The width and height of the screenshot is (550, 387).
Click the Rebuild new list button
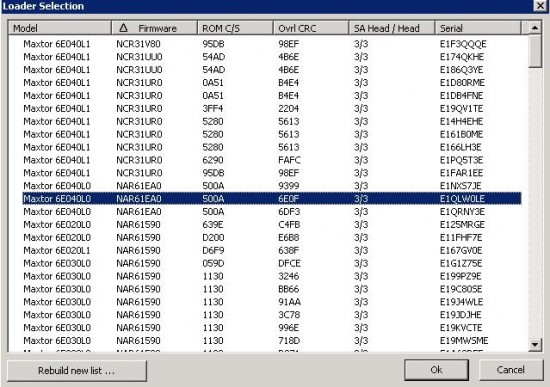pos(76,371)
